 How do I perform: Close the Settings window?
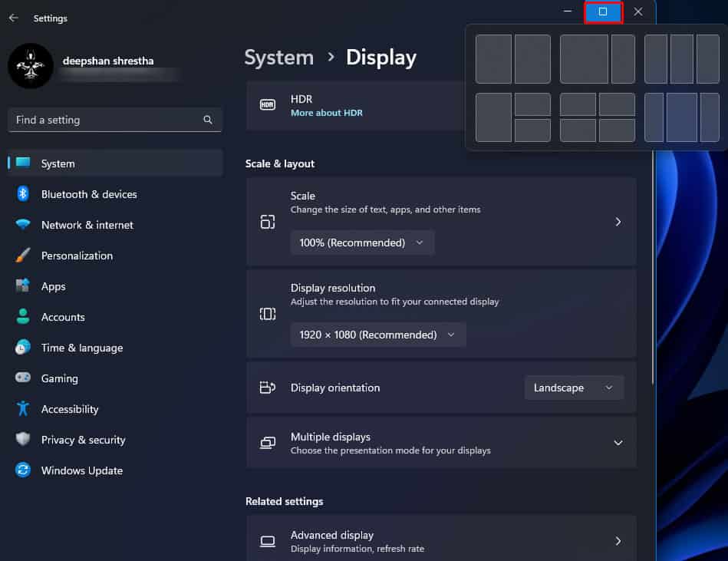(638, 12)
